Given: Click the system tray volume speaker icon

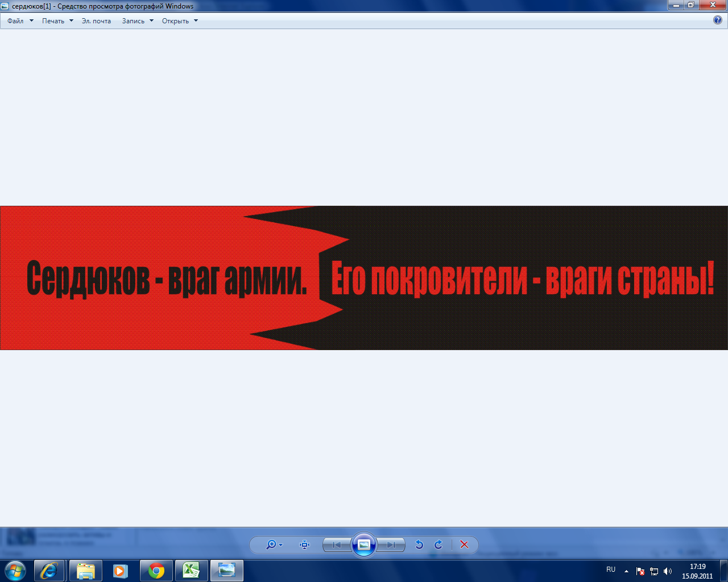Looking at the screenshot, I should tap(668, 571).
